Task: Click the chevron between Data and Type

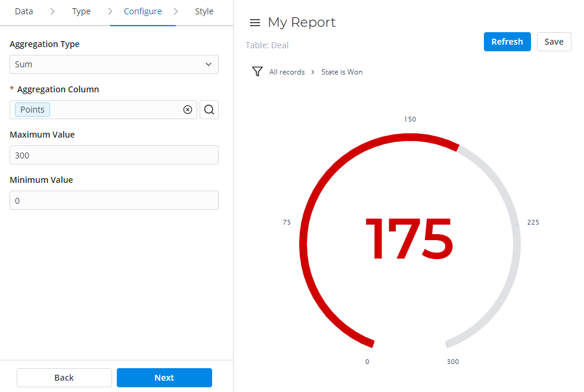Action: point(52,11)
